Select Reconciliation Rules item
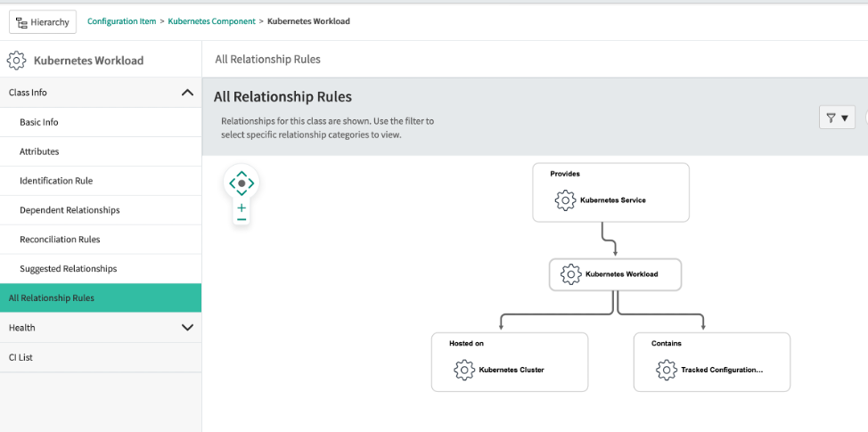 [101, 240]
